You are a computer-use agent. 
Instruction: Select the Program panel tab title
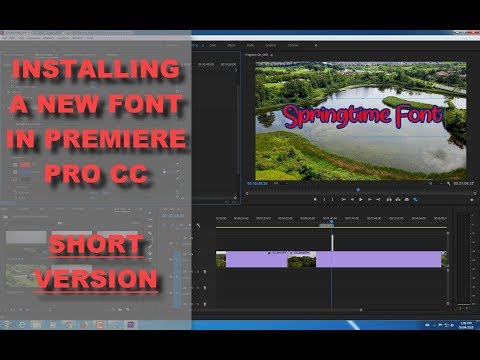click(x=257, y=55)
